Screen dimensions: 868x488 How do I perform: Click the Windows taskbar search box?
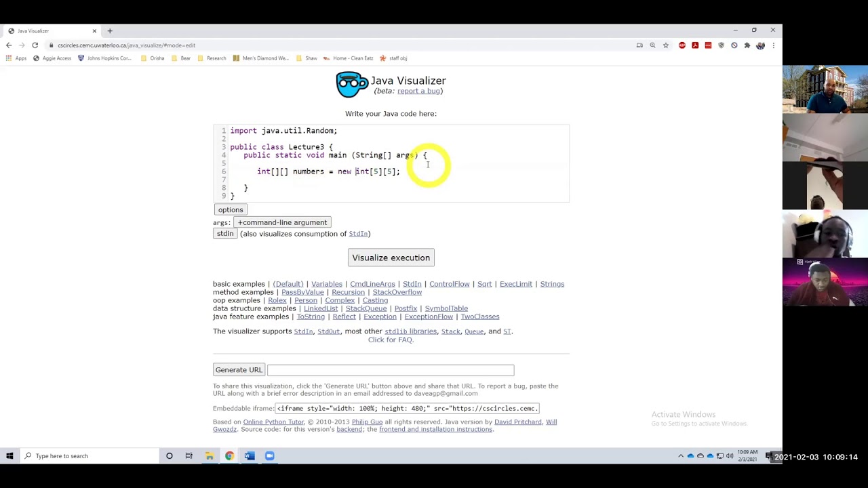[88, 456]
